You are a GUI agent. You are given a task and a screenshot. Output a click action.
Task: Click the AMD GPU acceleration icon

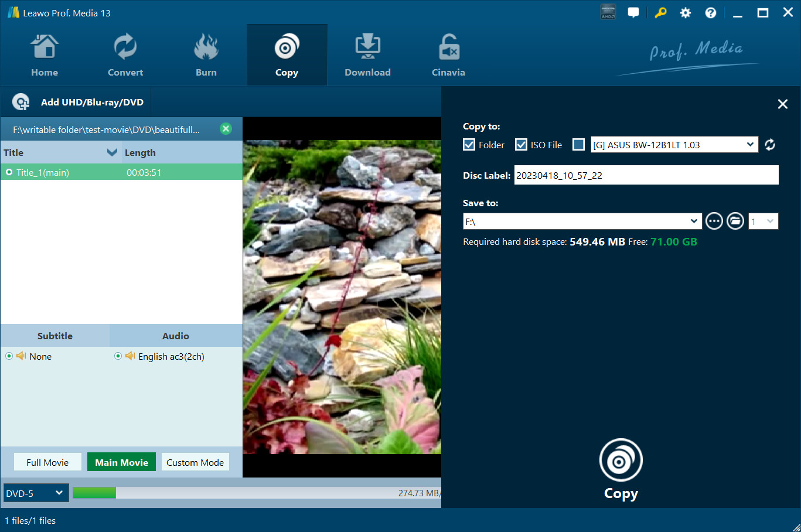608,12
